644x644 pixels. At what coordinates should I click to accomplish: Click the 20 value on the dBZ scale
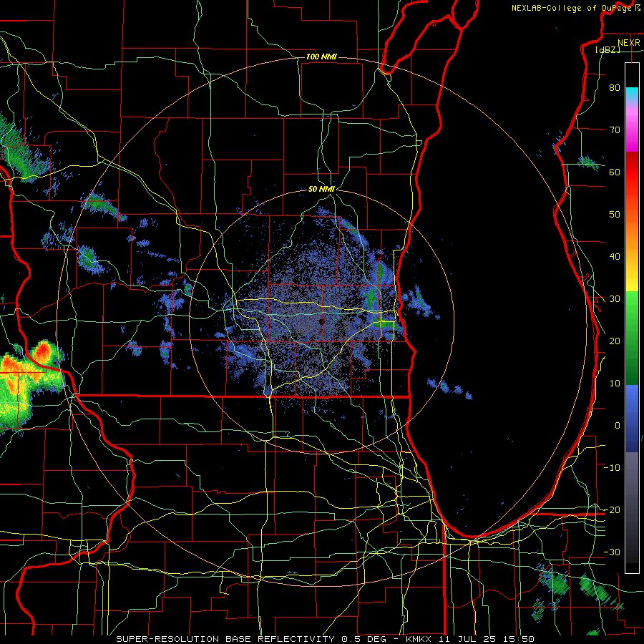click(615, 341)
